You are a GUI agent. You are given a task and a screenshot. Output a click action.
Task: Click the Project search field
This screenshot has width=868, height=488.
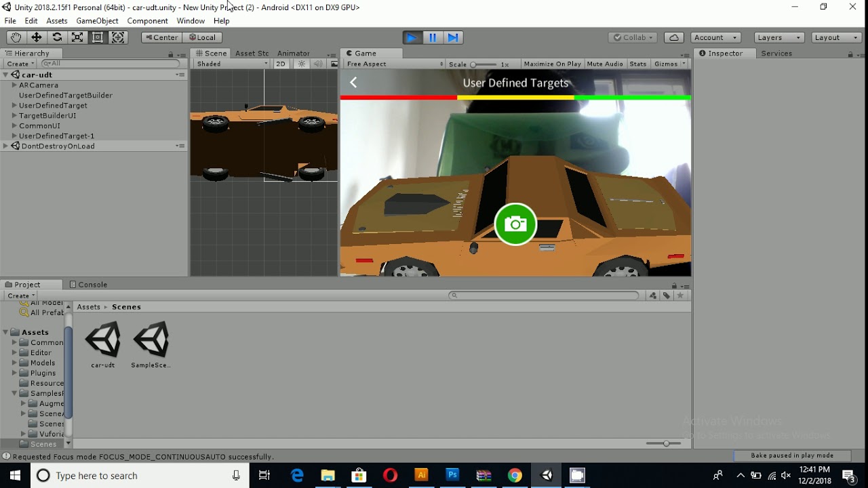(x=544, y=296)
